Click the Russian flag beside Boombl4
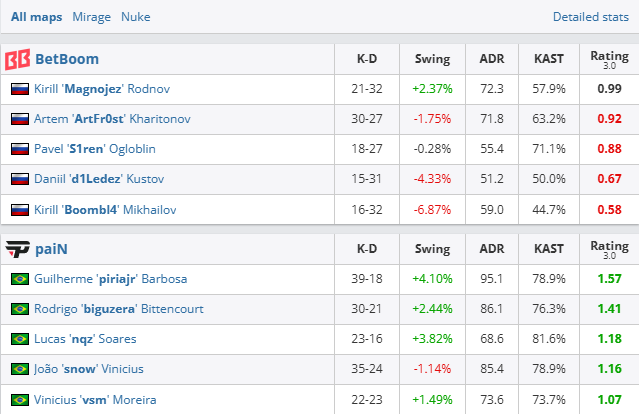The width and height of the screenshot is (639, 414). [19, 210]
